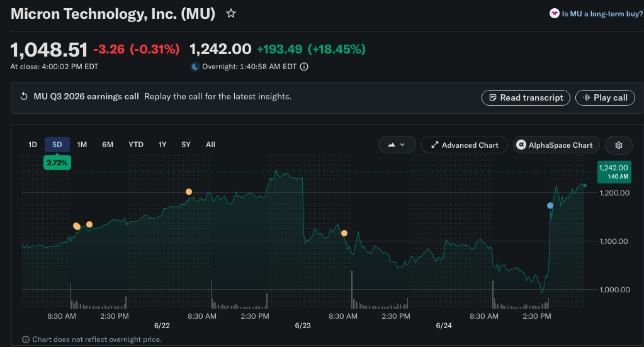Click the 6/23 date label
This screenshot has width=644, height=347.
pyautogui.click(x=303, y=326)
